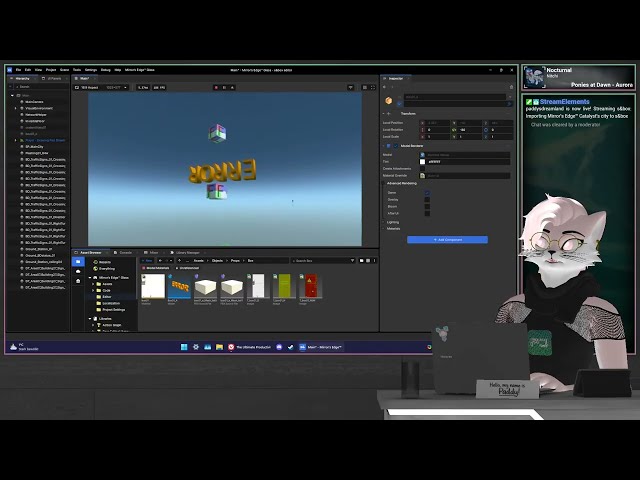Toggle the Game rendering checkbox
The image size is (640, 480).
[x=427, y=193]
